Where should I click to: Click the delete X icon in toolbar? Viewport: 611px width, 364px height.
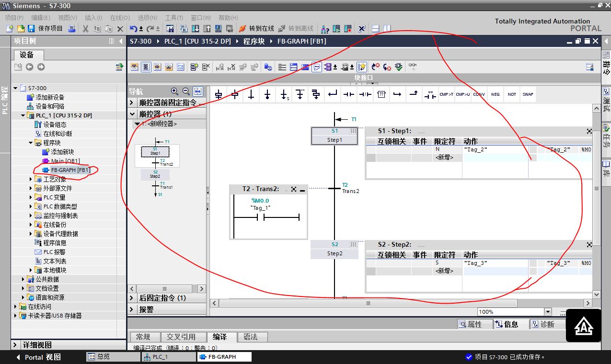tap(120, 29)
